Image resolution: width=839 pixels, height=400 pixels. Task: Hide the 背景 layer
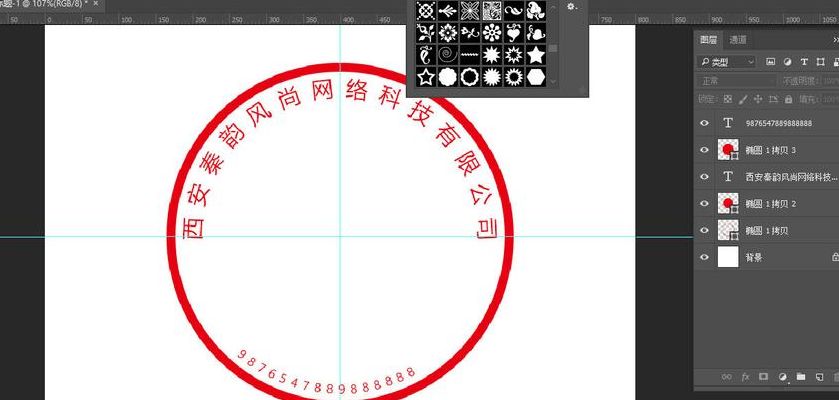pyautogui.click(x=704, y=257)
